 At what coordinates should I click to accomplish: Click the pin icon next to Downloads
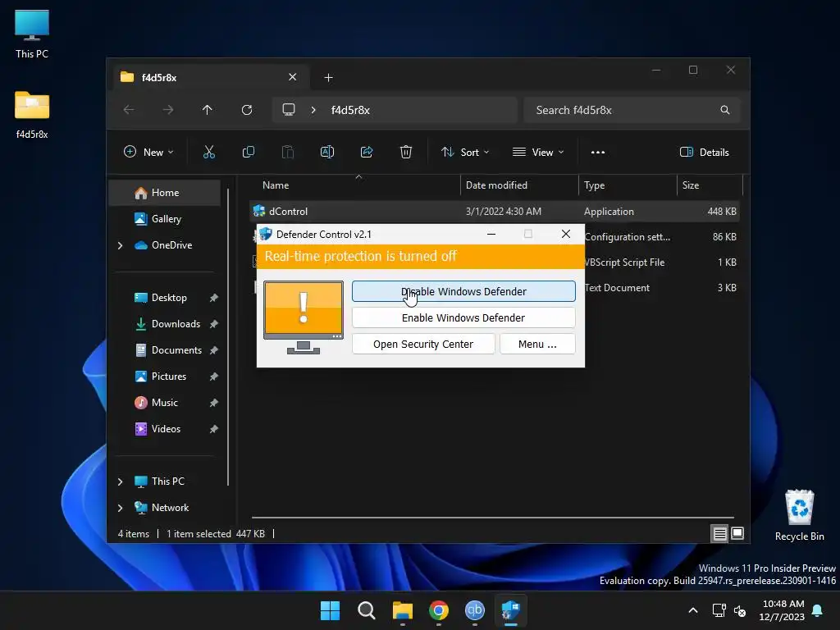pyautogui.click(x=214, y=324)
